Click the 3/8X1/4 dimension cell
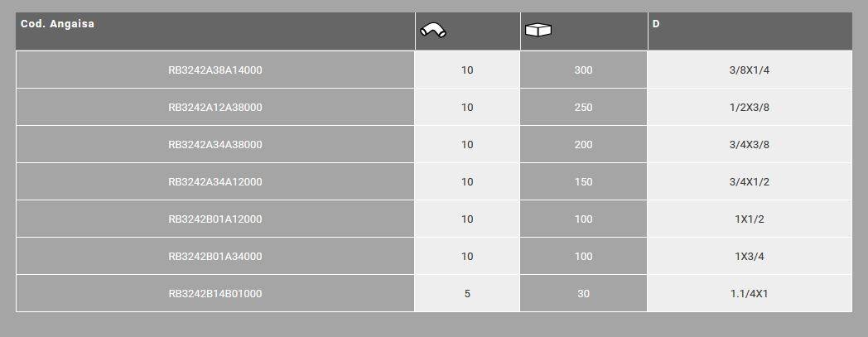Screen dimensions: 868x337 (x=749, y=70)
